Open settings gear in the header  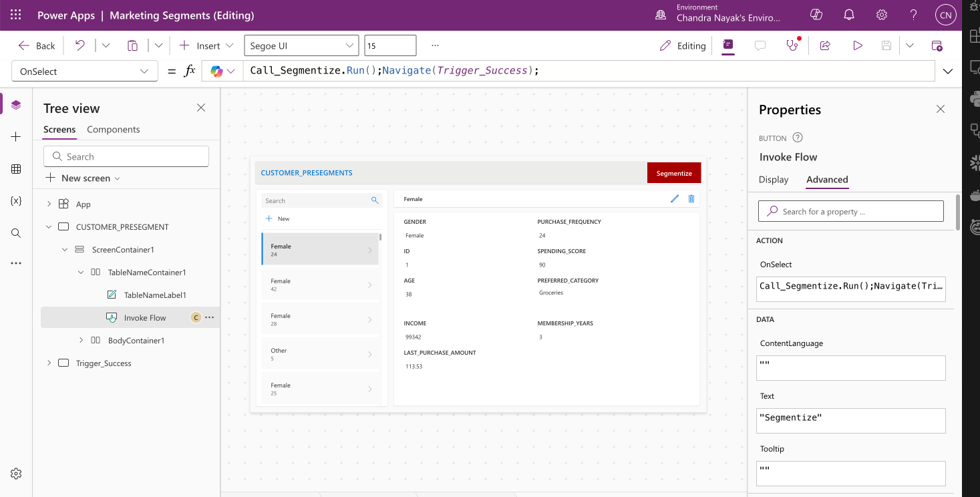(x=882, y=15)
